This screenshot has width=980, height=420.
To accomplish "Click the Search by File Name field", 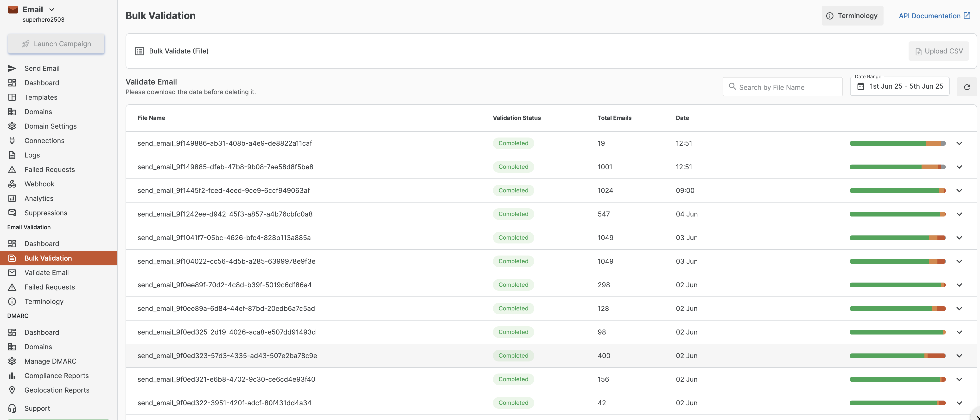I will coord(783,87).
